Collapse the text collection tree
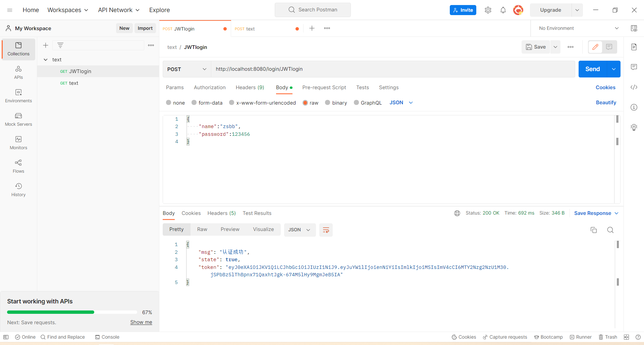This screenshot has height=345, width=644. click(46, 60)
